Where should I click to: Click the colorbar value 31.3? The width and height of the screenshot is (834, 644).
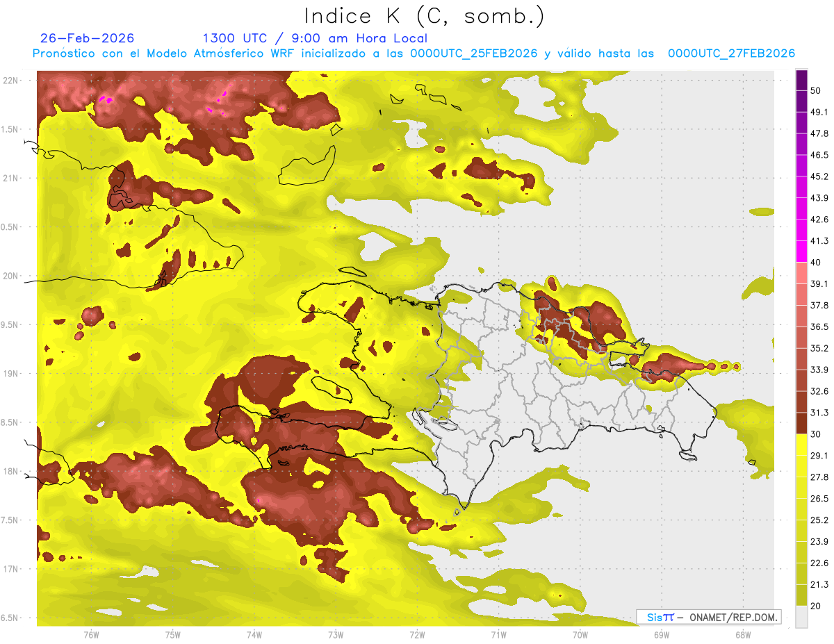click(x=819, y=413)
